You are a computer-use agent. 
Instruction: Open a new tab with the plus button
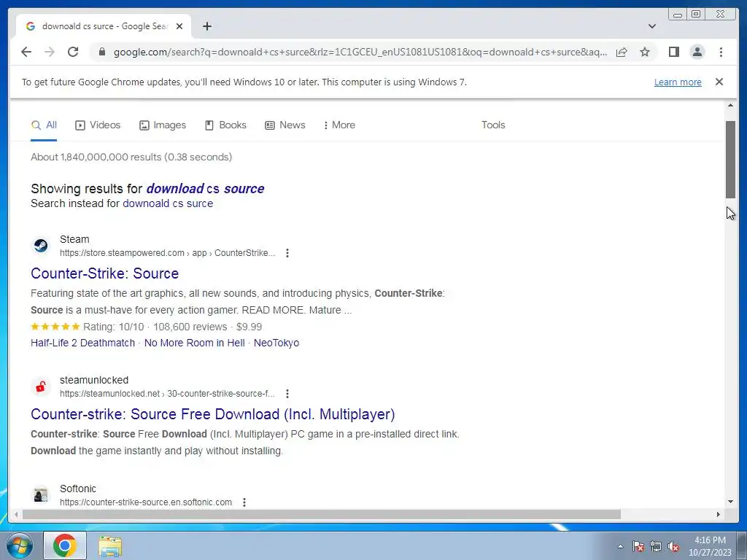click(206, 26)
